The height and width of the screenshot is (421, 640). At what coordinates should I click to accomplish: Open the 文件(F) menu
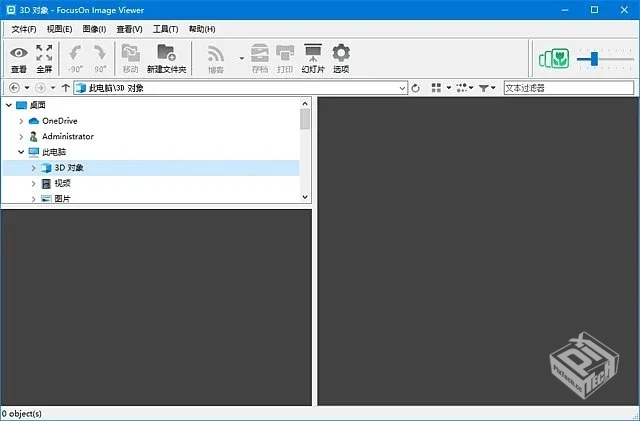pos(24,29)
